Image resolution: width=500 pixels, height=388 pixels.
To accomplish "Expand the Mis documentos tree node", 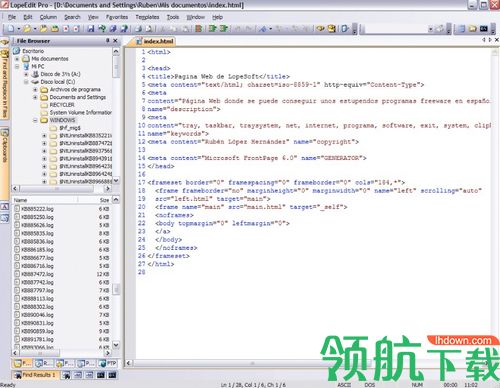I will click(17, 59).
